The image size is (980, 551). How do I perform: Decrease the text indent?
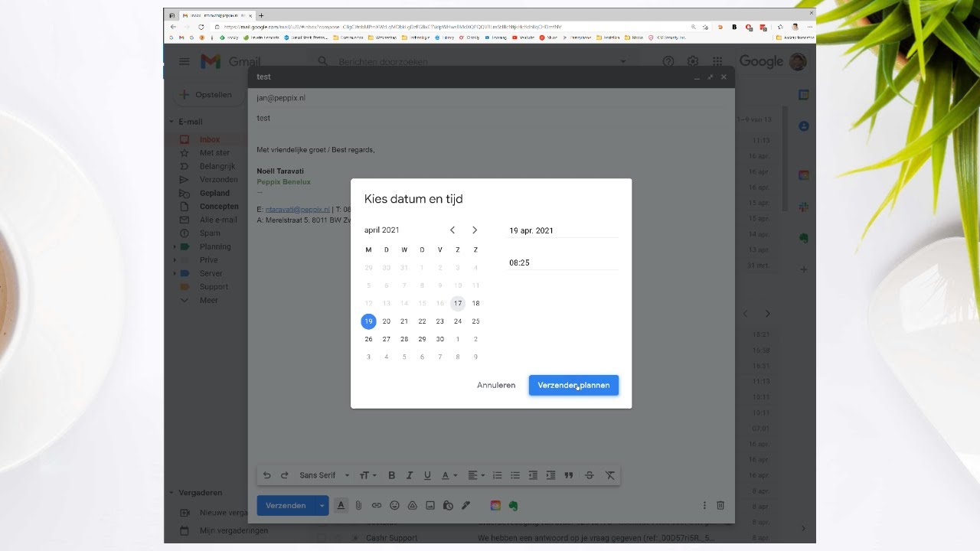[x=533, y=475]
